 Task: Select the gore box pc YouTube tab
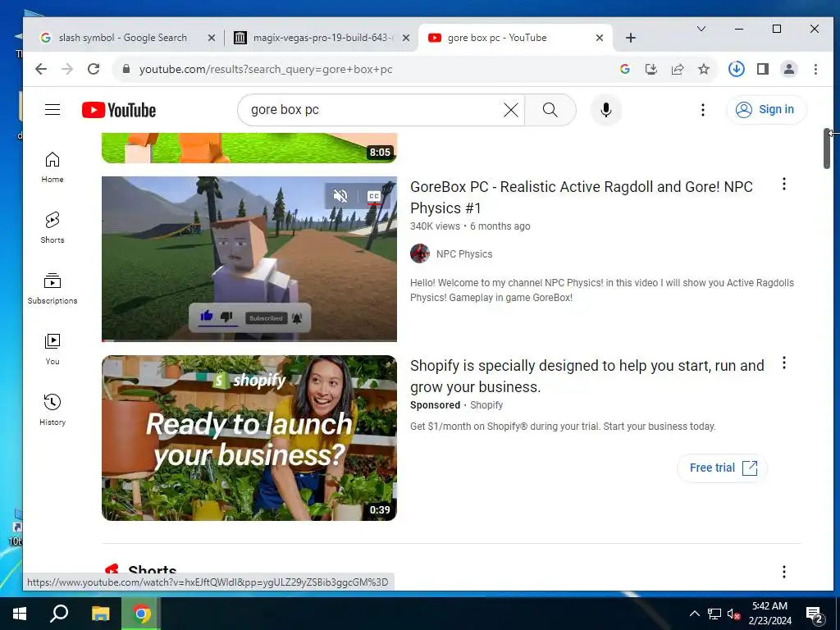497,38
